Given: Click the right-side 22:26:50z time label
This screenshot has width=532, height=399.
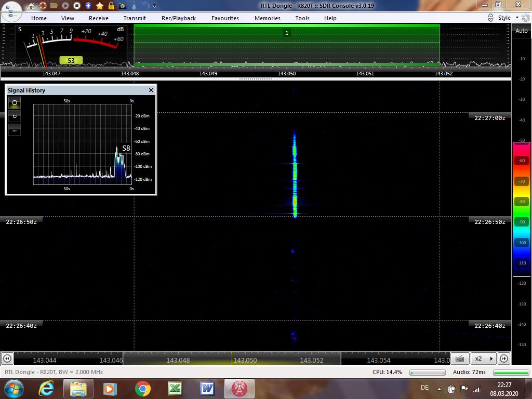Looking at the screenshot, I should tap(489, 221).
